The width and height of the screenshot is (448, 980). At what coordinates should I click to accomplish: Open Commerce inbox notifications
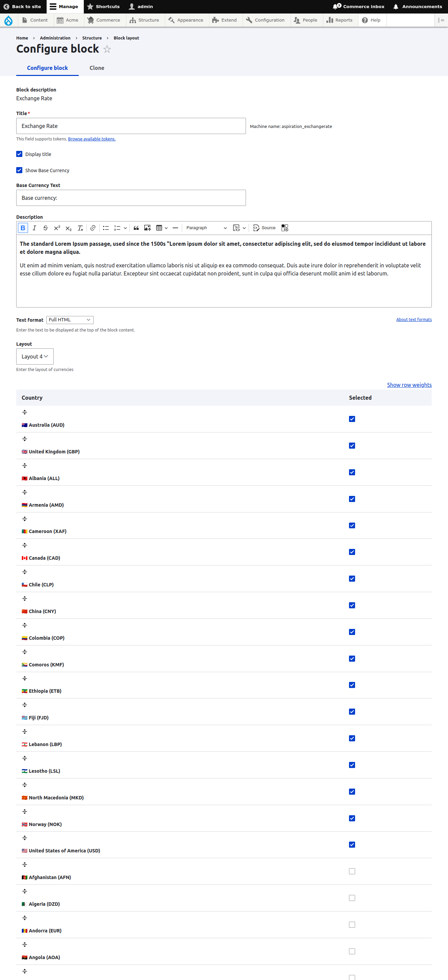tap(358, 6)
